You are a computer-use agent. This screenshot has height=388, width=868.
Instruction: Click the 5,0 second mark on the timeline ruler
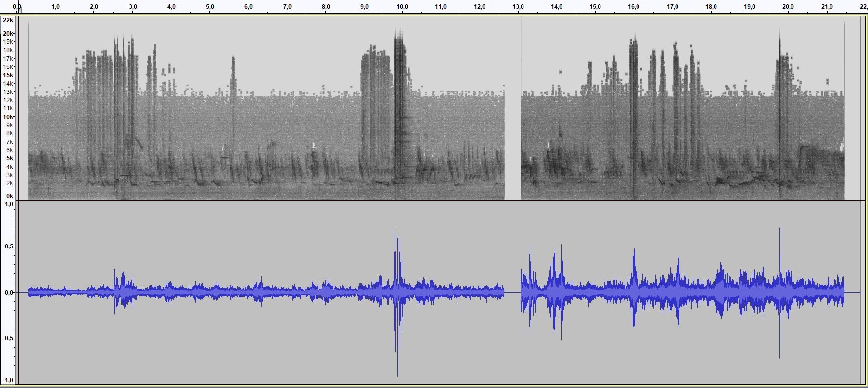(210, 7)
